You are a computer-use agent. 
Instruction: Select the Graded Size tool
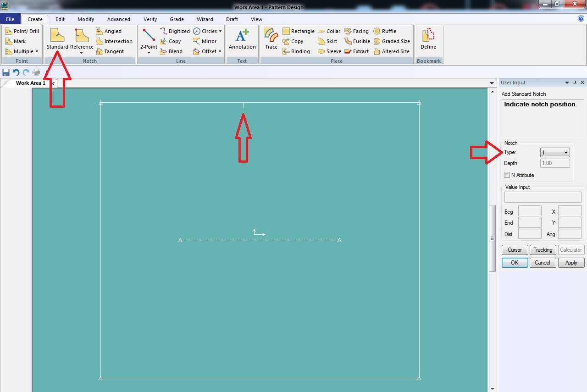tap(392, 41)
